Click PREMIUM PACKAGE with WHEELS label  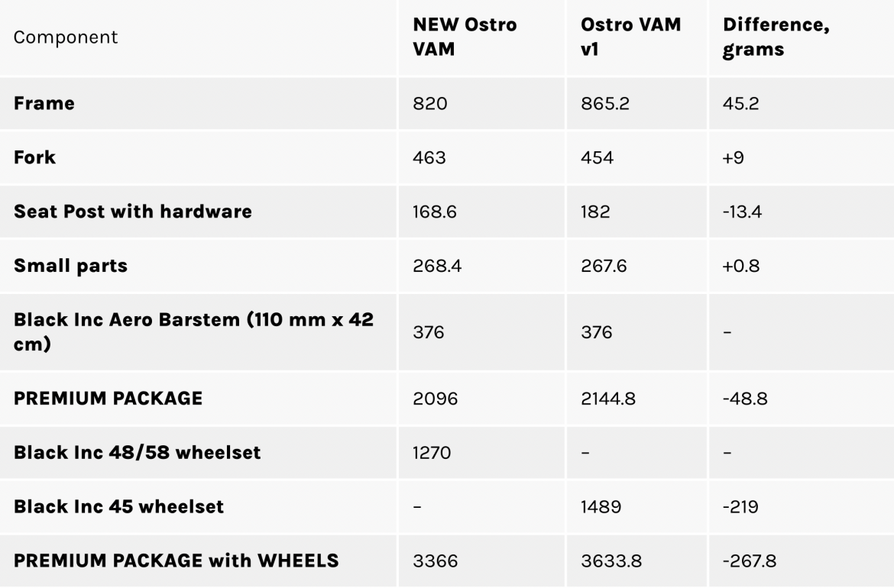click(x=177, y=561)
